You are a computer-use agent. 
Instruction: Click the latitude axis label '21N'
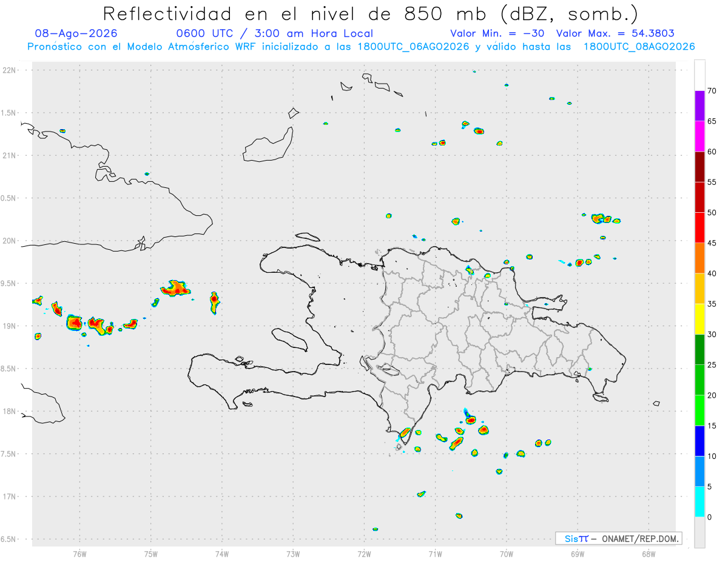click(10, 155)
